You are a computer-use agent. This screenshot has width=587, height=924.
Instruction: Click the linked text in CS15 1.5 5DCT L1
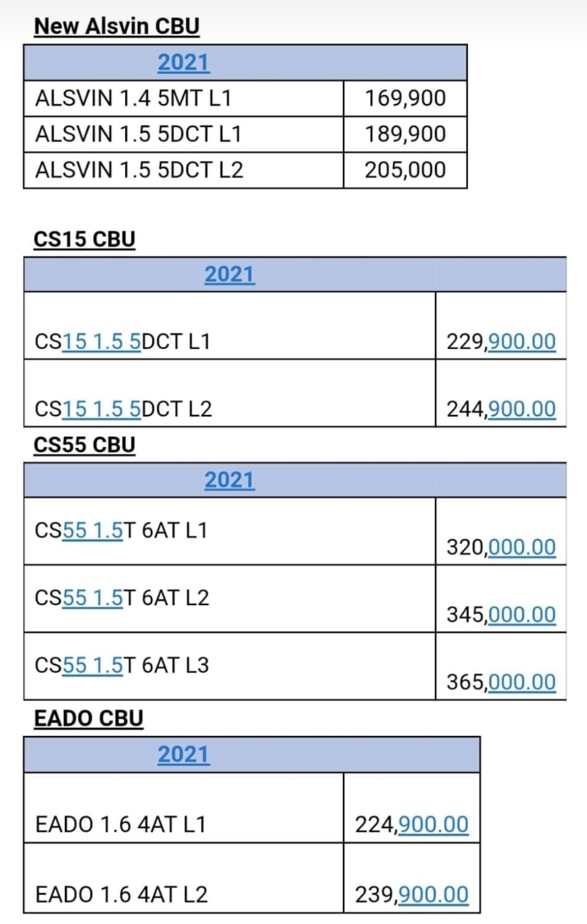click(102, 342)
